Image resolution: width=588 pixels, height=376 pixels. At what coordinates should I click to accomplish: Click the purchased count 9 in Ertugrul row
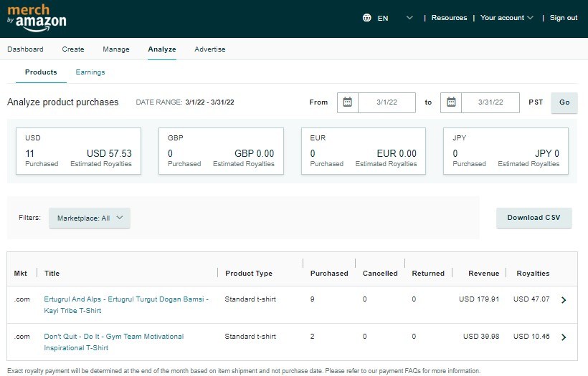tap(313, 299)
